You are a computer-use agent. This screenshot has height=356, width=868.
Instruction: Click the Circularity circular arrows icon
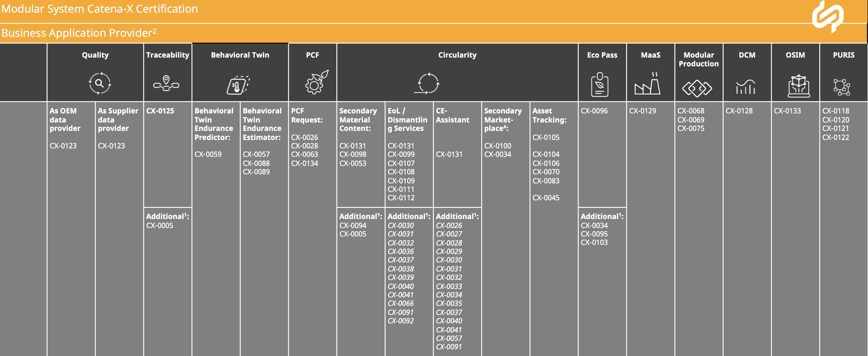coord(427,83)
